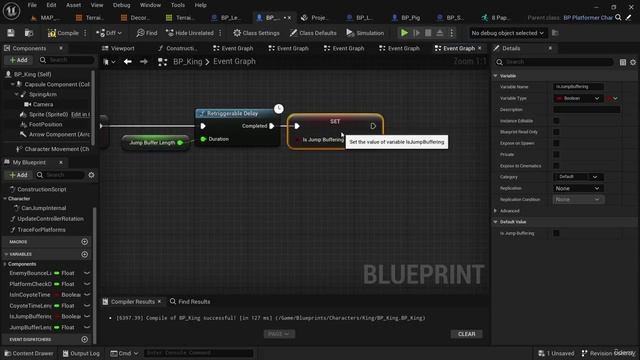This screenshot has width=640, height=360.
Task: Close the active Event Graph tab
Action: [480, 48]
